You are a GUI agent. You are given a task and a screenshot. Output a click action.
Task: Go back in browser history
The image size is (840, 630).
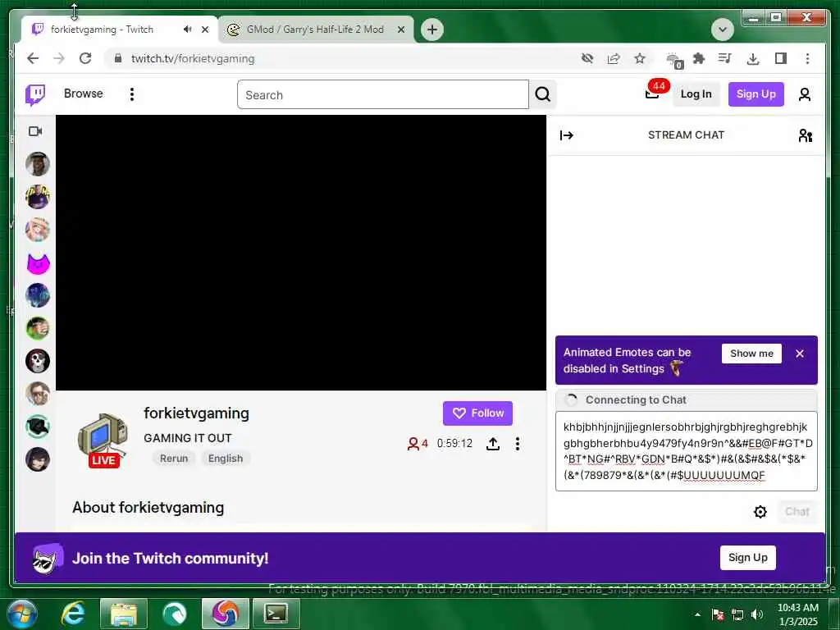click(x=33, y=58)
